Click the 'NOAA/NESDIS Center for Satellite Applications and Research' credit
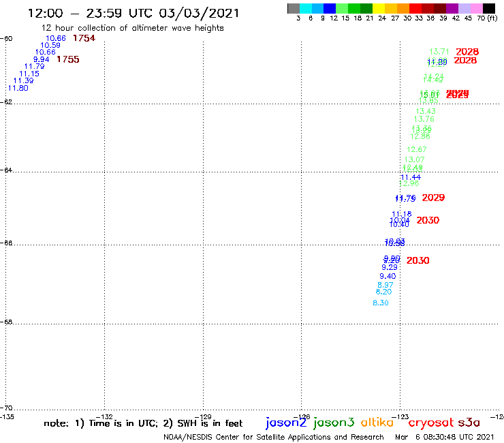504x443 pixels. click(x=274, y=438)
